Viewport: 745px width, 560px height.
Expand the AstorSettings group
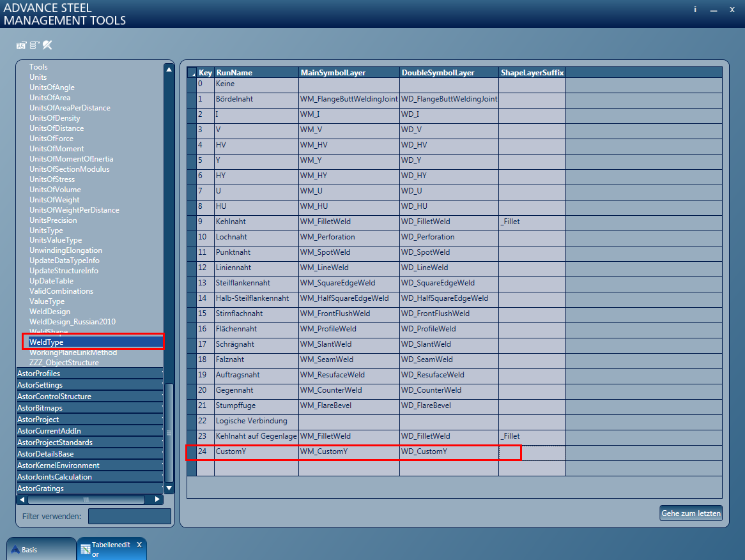tap(90, 385)
